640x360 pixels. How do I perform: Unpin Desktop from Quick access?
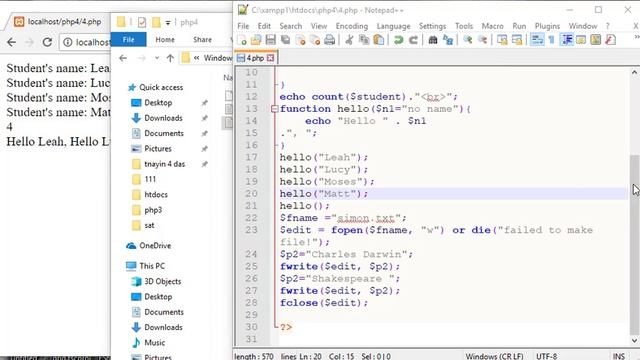[204, 103]
